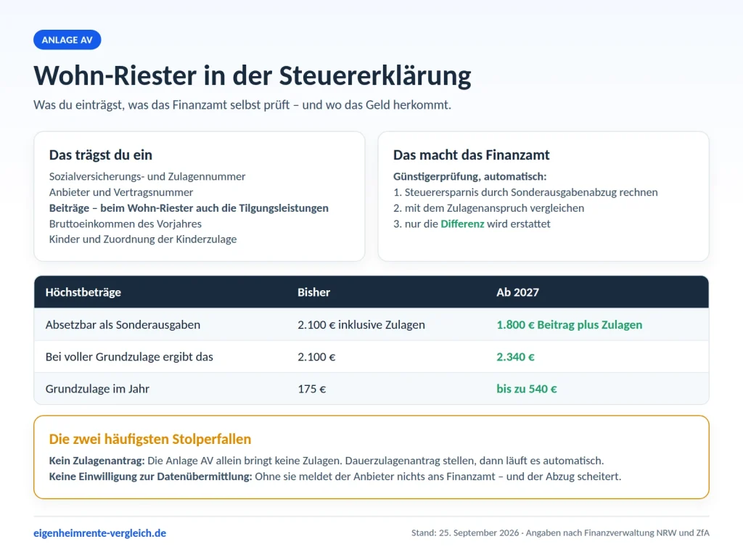
Task: Click the green value "2.340 €"
Action: pyautogui.click(x=515, y=357)
